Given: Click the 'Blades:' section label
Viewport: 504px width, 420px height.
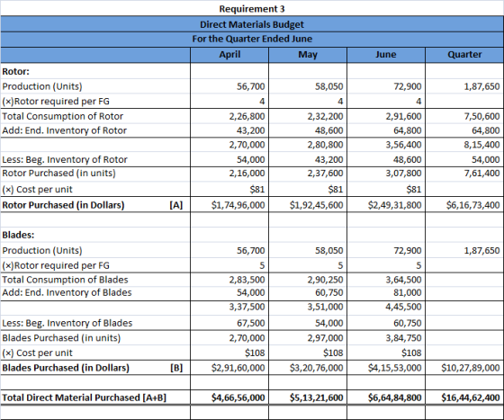Looking at the screenshot, I should click(x=18, y=235).
